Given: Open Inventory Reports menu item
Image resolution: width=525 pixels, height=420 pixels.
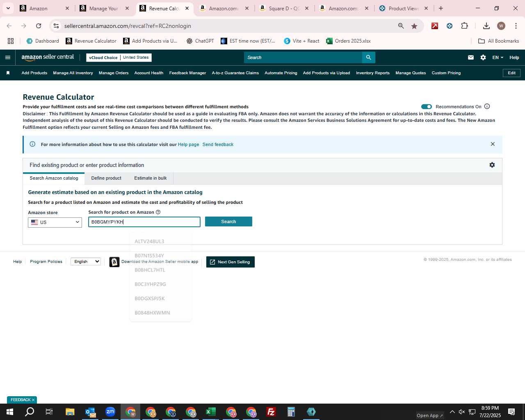Looking at the screenshot, I should coord(372,73).
